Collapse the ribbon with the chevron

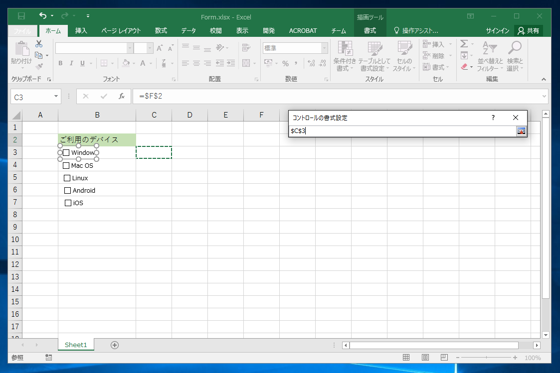coord(544,79)
